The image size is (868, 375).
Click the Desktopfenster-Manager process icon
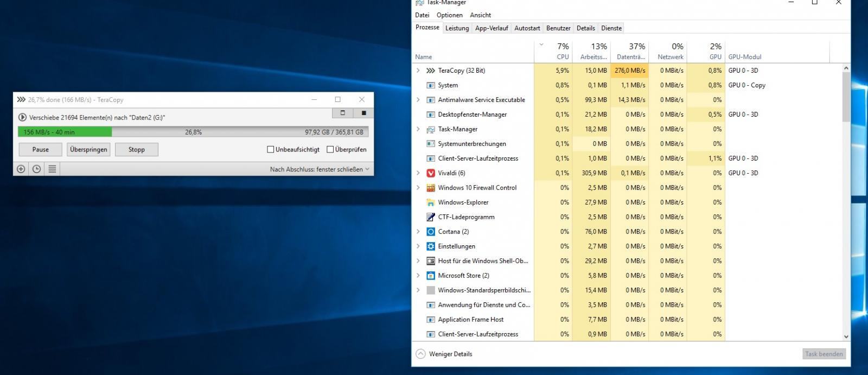[431, 115]
